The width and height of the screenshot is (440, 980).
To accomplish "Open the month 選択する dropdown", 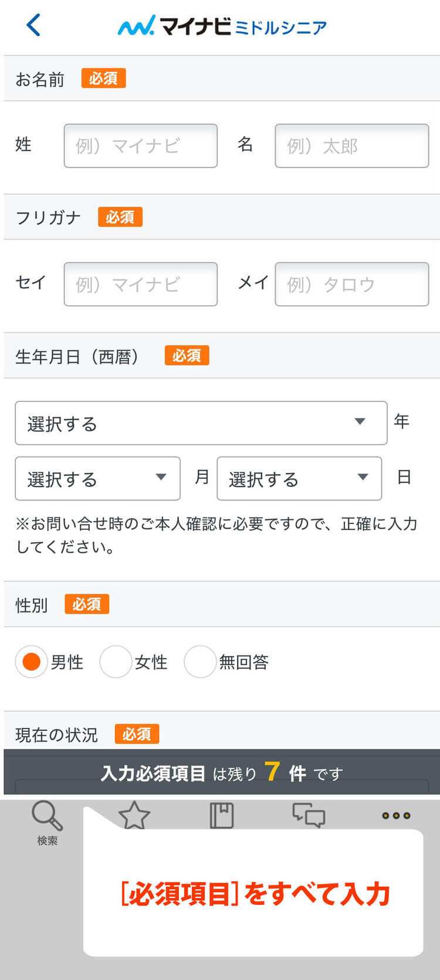I will pos(98,479).
